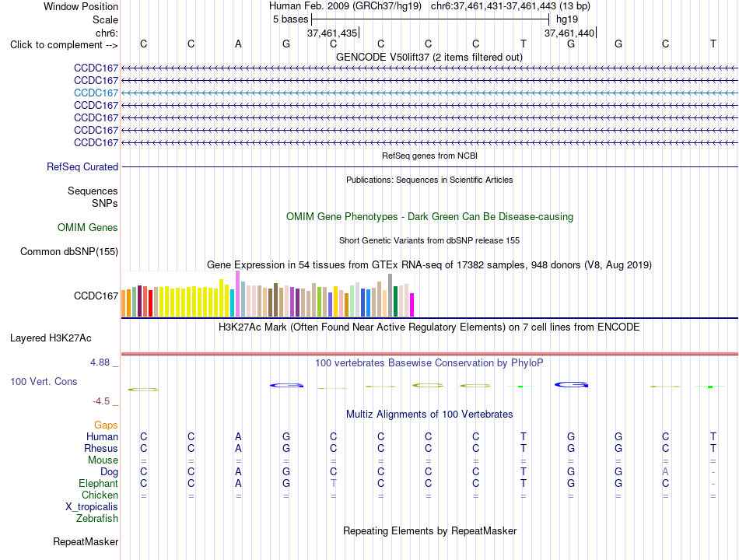Open the RefSeq Curated track label
This screenshot has height=560, width=739.
coord(82,167)
